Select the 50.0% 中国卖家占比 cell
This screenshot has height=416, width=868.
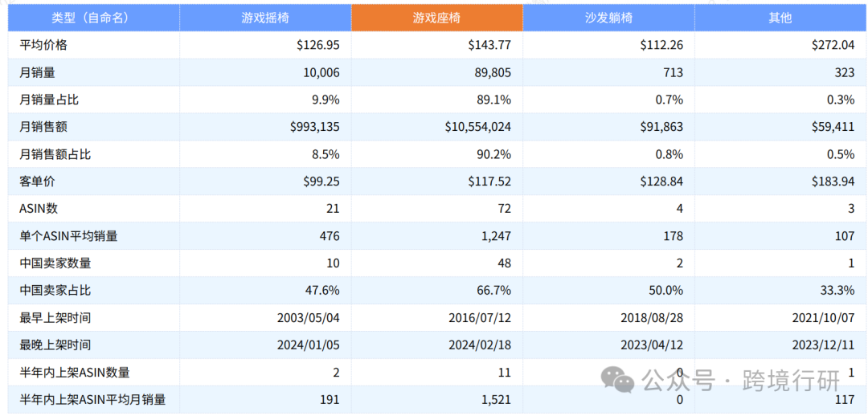coord(666,291)
